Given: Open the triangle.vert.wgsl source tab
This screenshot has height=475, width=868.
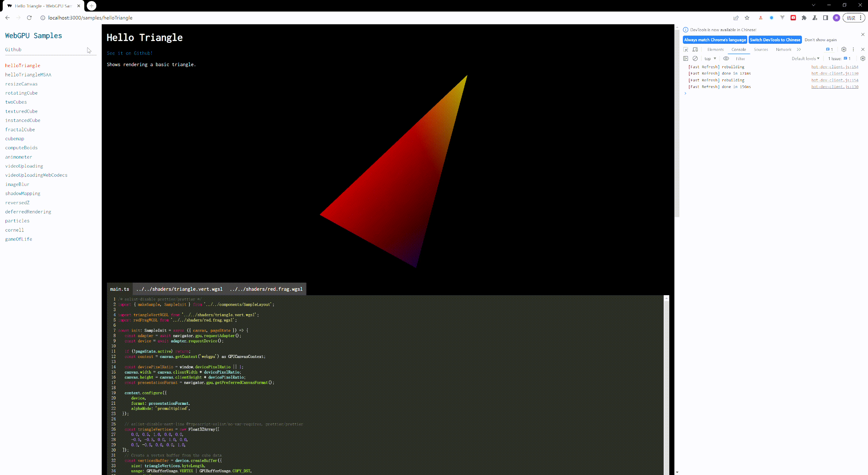Looking at the screenshot, I should pyautogui.click(x=179, y=289).
